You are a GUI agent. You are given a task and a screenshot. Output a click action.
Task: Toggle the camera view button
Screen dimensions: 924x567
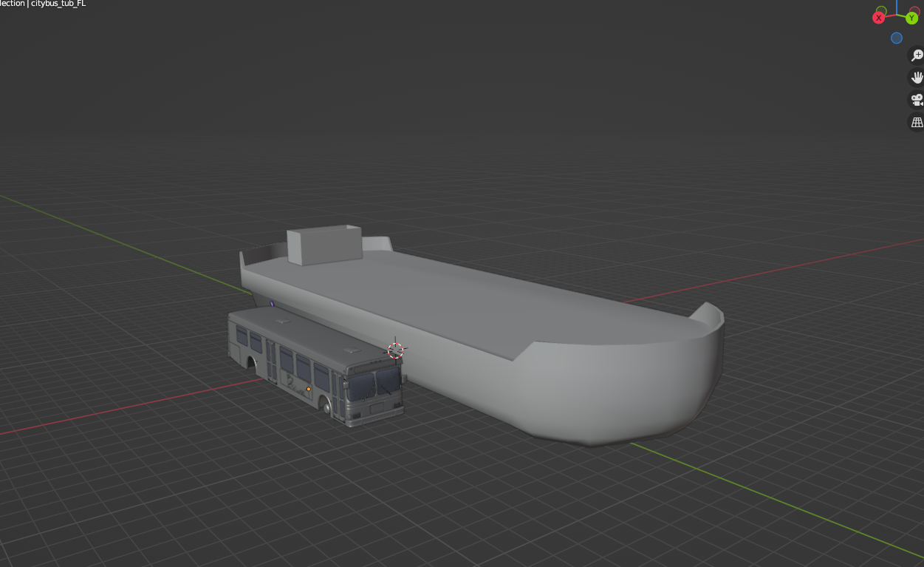click(917, 100)
